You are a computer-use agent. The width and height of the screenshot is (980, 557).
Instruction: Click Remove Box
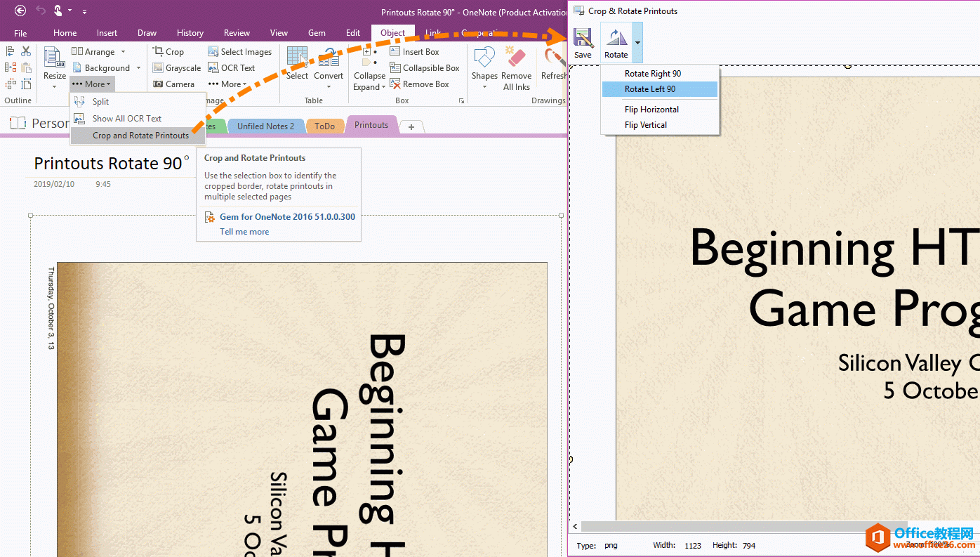pos(419,84)
